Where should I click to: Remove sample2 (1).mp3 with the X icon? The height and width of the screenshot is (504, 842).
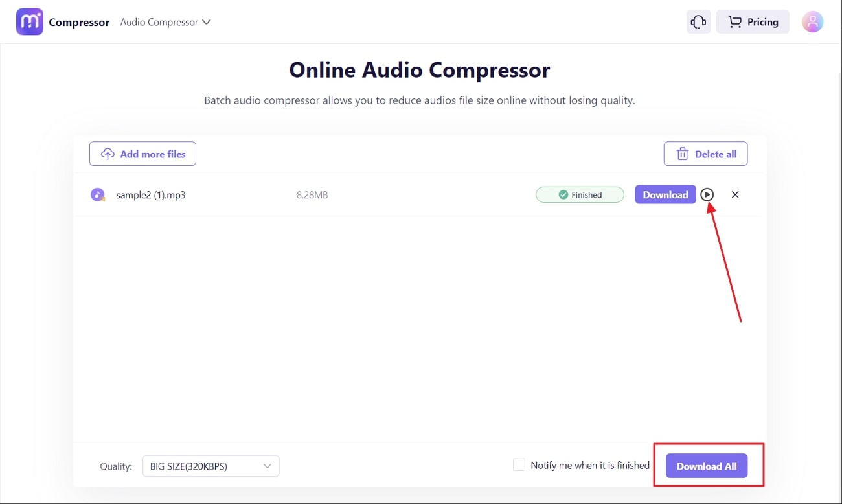[735, 194]
